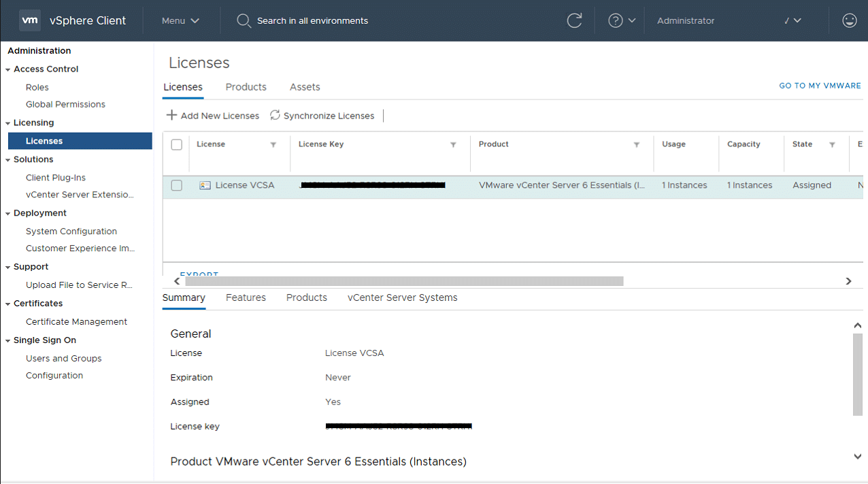The height and width of the screenshot is (484, 868).
Task: Open filter icon on Product column
Action: point(637,144)
